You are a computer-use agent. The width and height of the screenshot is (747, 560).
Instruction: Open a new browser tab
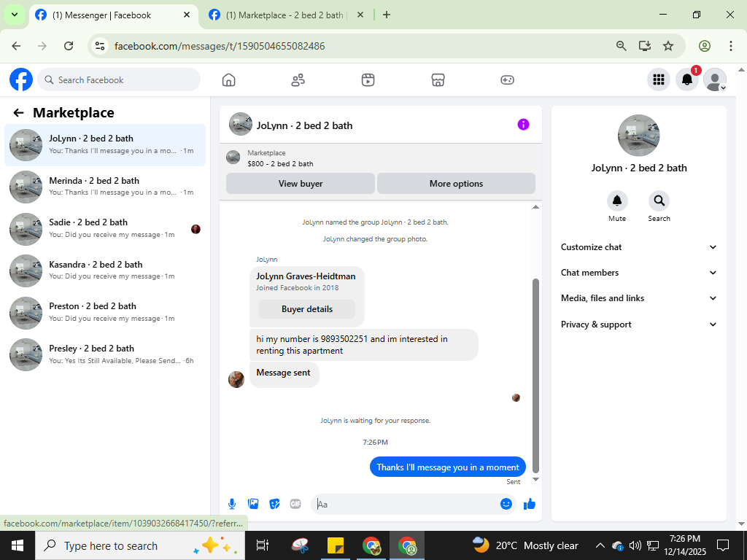click(387, 15)
